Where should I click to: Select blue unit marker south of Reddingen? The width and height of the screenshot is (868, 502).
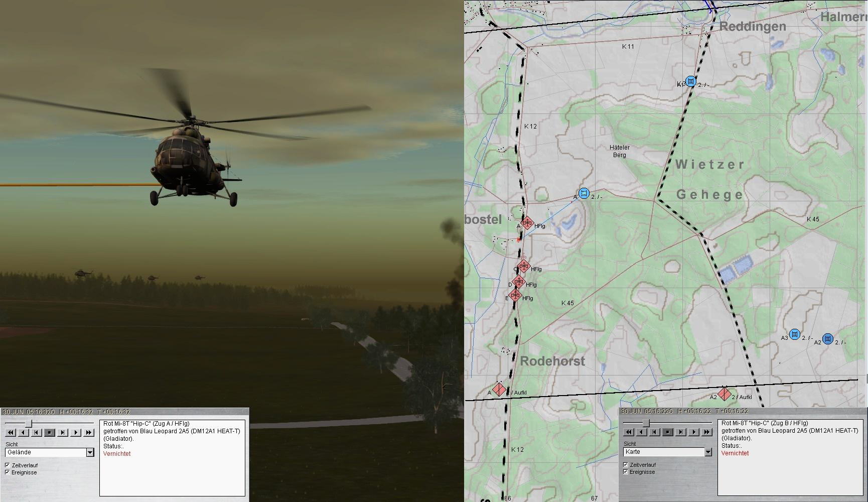point(691,81)
